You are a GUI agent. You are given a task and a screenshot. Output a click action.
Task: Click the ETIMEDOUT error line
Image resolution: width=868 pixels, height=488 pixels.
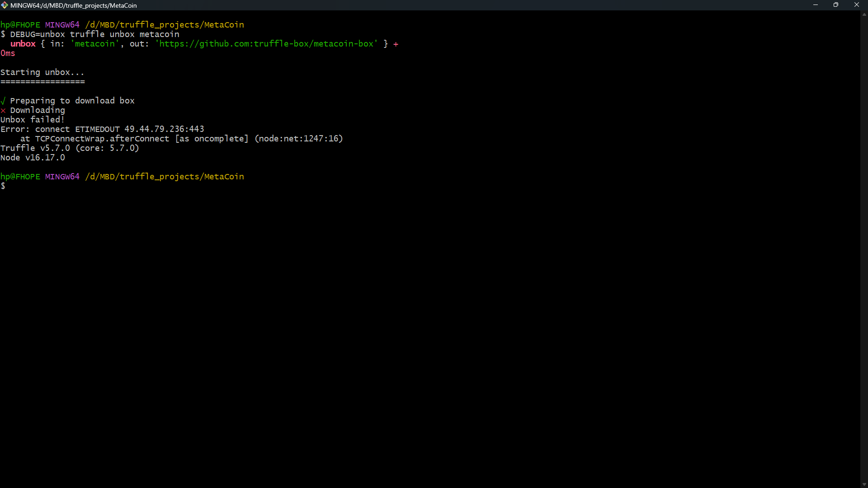click(x=102, y=129)
